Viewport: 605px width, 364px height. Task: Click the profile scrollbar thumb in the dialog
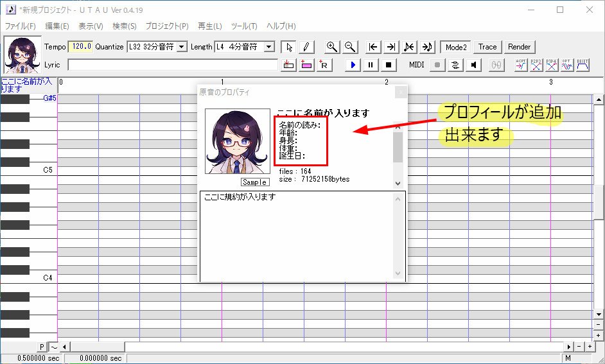[x=398, y=147]
